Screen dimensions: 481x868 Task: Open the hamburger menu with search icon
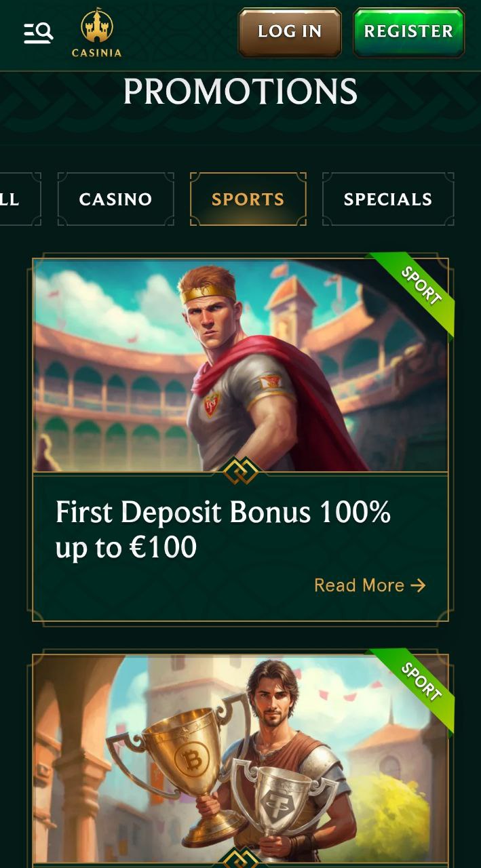(38, 33)
